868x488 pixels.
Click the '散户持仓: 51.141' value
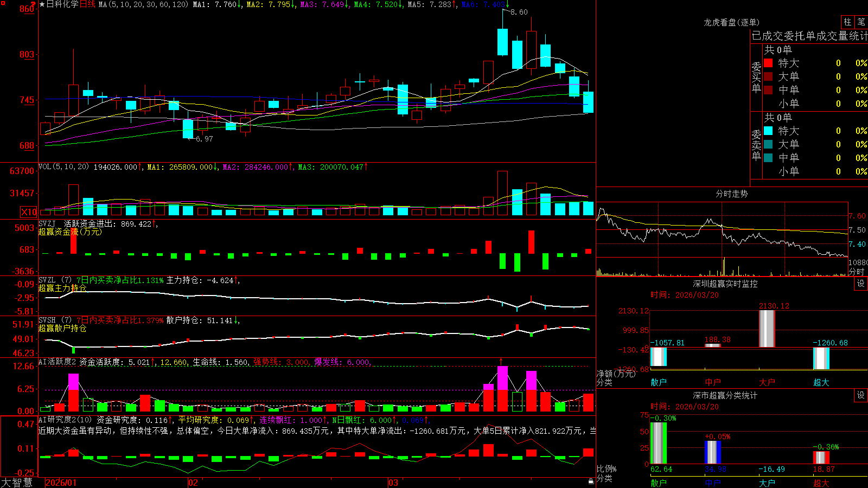pos(199,320)
